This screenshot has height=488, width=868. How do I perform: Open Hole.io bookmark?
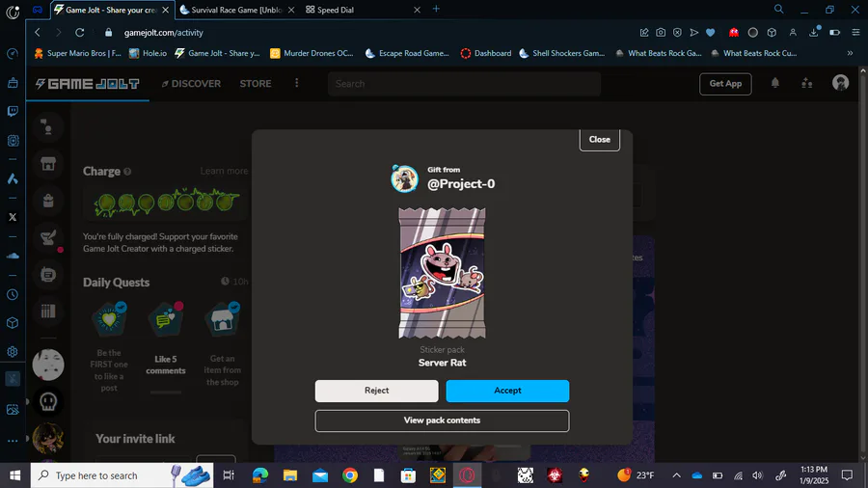coord(148,53)
